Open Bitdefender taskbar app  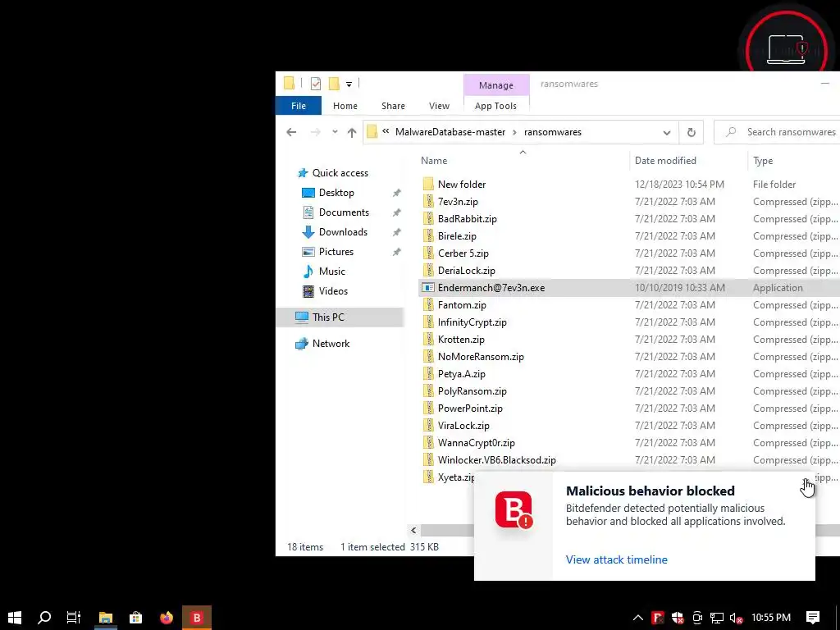tap(197, 618)
